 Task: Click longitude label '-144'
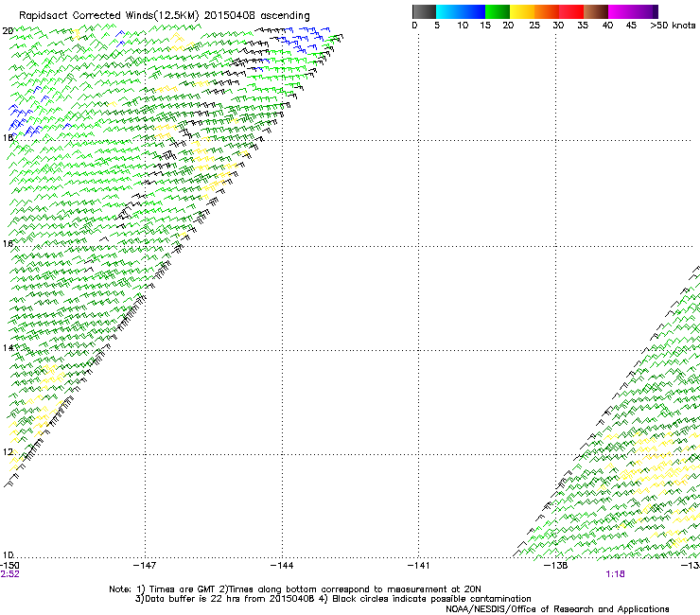click(282, 566)
